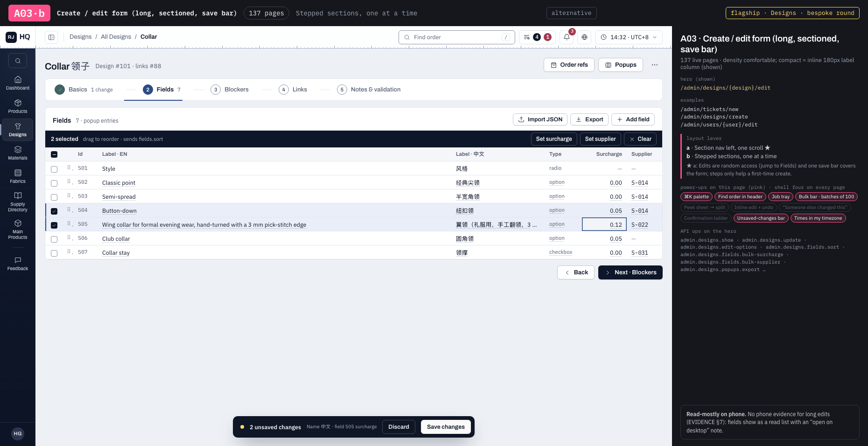The width and height of the screenshot is (868, 446).
Task: Click the Type column header
Action: 555,154
